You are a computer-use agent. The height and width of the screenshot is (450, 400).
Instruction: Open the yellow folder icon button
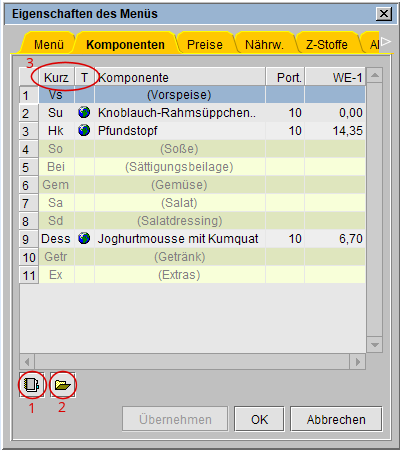pyautogui.click(x=63, y=385)
